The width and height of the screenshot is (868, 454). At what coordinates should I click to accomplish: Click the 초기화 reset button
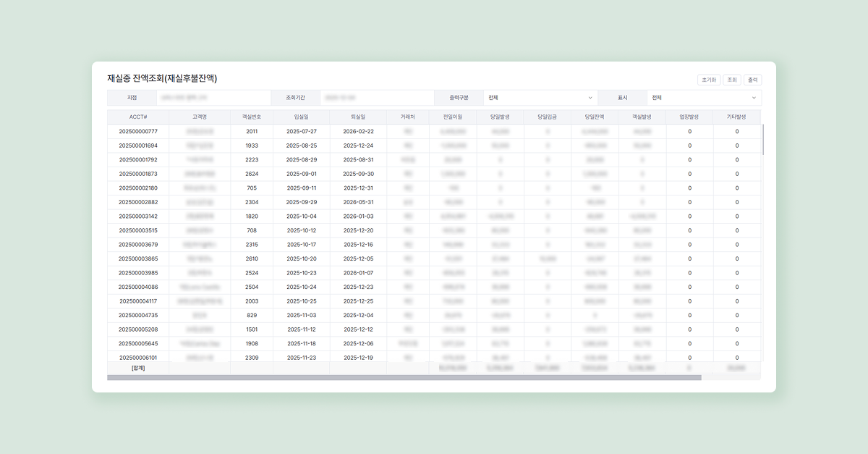click(x=708, y=80)
